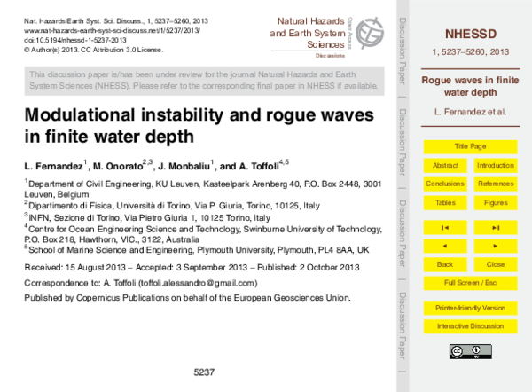Open the journal discussion URL in header

pos(112,30)
